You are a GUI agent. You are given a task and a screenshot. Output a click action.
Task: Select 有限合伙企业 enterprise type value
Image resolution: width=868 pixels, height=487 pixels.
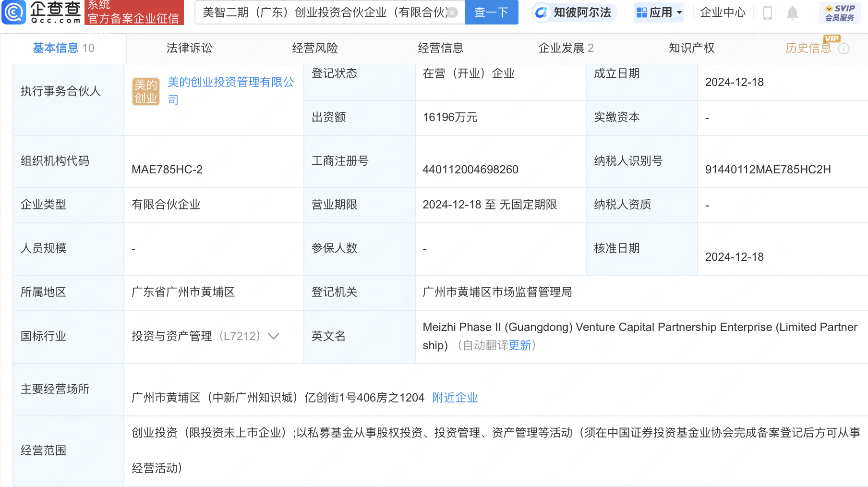pos(166,205)
